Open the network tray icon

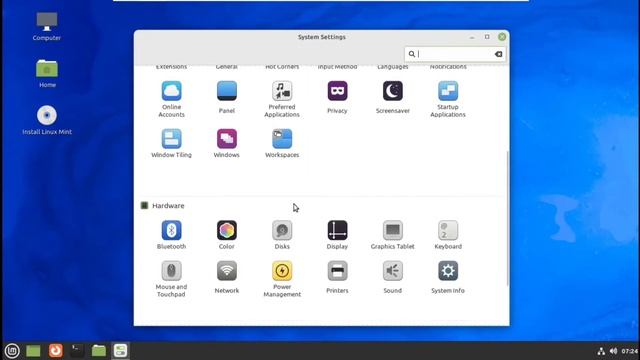point(601,351)
